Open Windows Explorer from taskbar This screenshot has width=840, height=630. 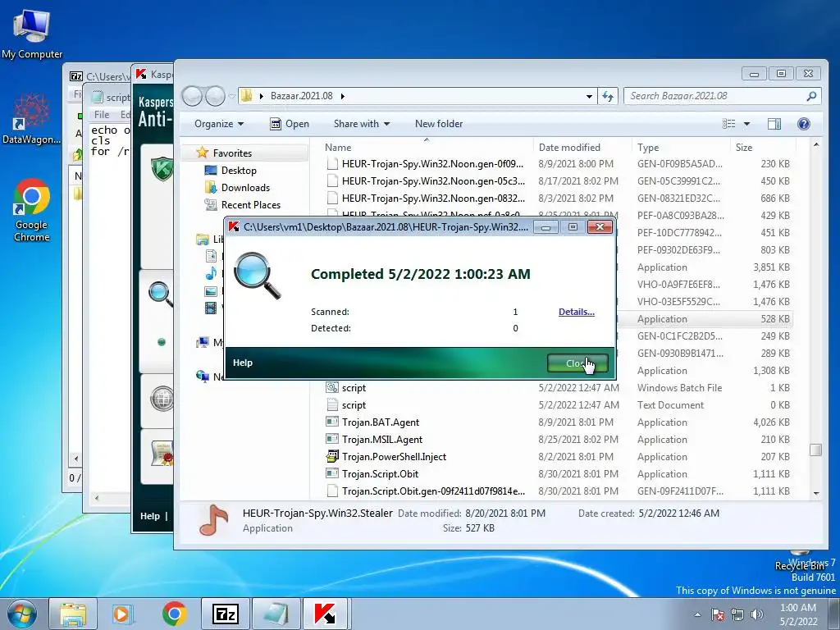coord(72,614)
